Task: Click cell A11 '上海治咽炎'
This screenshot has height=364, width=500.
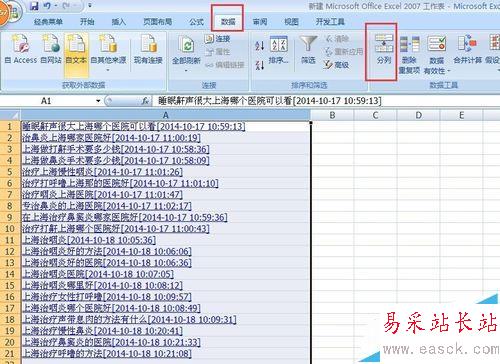Action: [165, 240]
